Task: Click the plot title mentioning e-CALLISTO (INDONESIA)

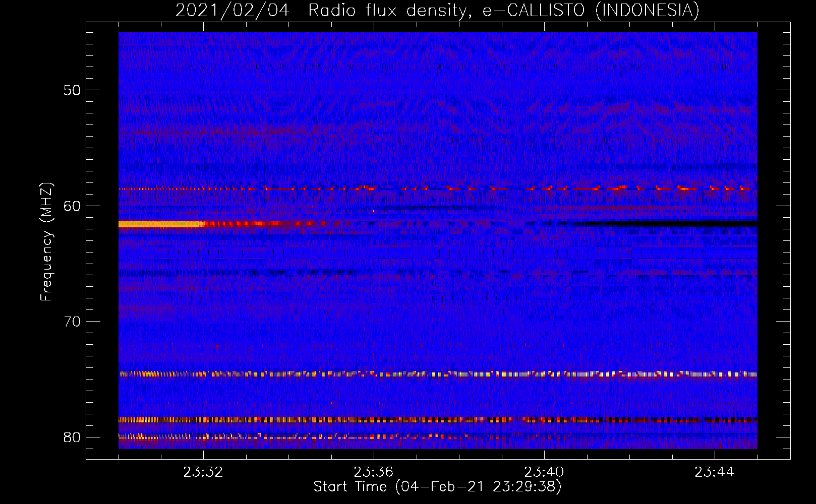Action: [x=437, y=10]
